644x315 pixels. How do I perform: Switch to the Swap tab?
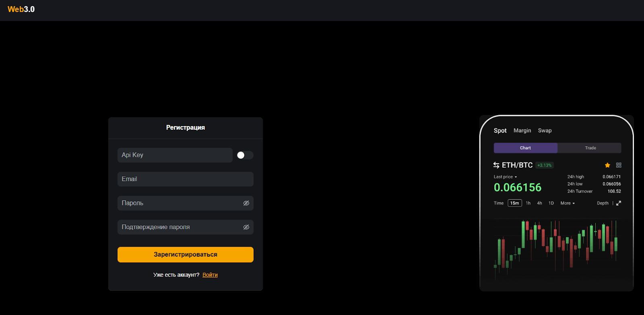tap(545, 131)
